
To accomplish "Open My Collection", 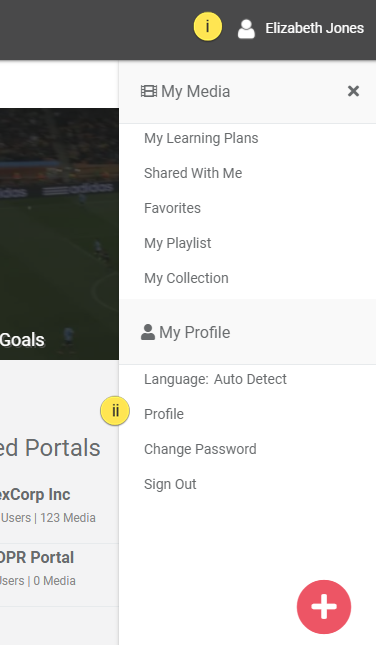I will tap(186, 278).
